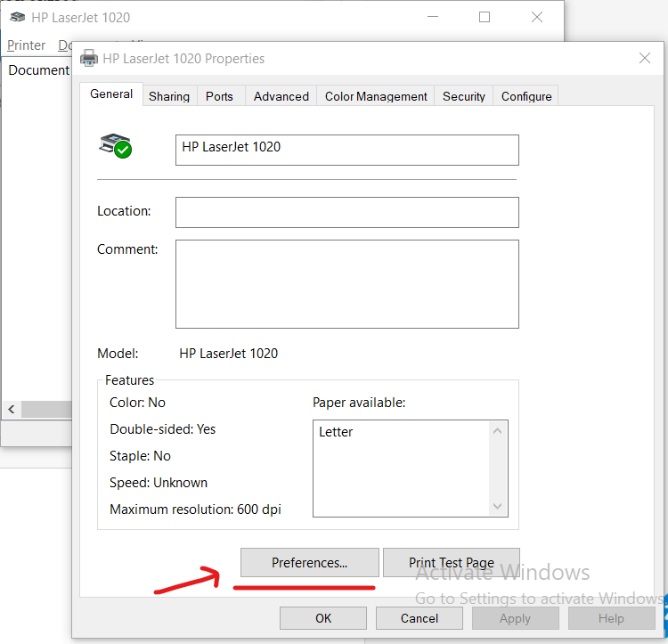Open printing Preferences
This screenshot has width=668, height=644.
tap(309, 563)
